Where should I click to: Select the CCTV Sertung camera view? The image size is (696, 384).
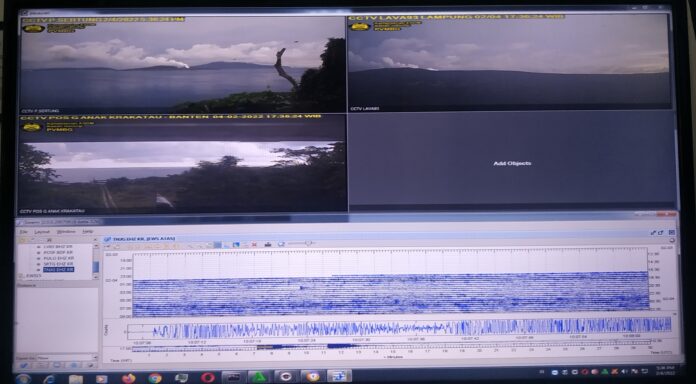click(x=182, y=65)
